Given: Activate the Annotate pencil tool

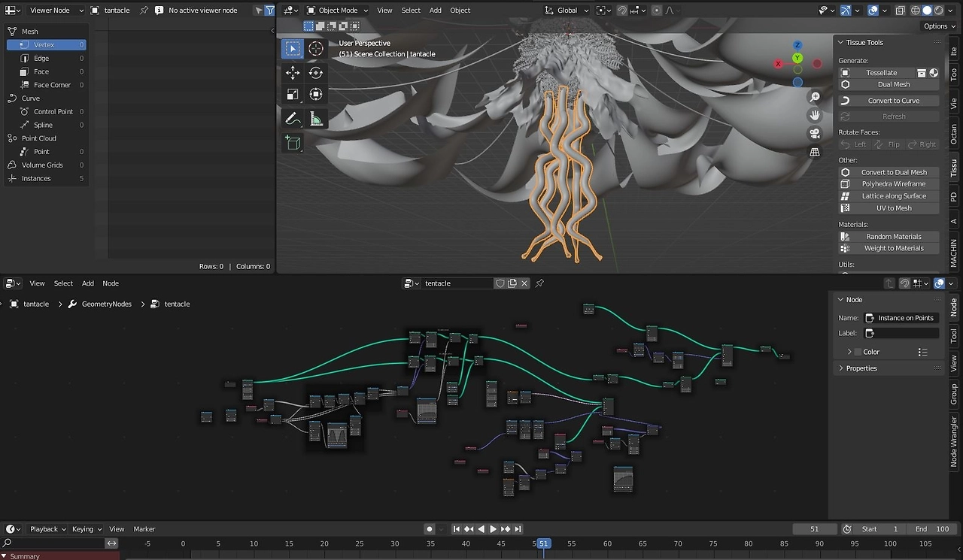Looking at the screenshot, I should point(293,118).
